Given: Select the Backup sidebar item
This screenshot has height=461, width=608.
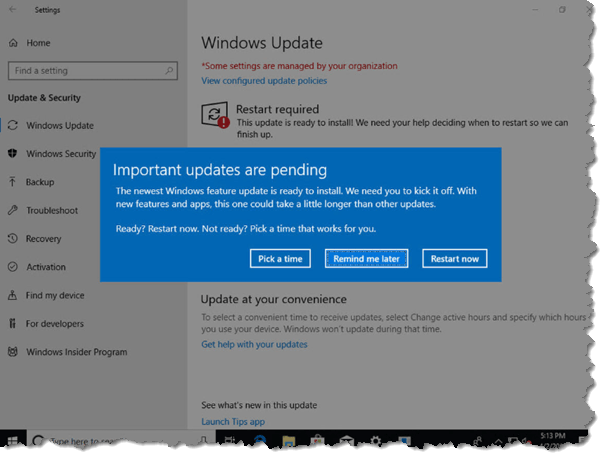Looking at the screenshot, I should click(x=40, y=183).
